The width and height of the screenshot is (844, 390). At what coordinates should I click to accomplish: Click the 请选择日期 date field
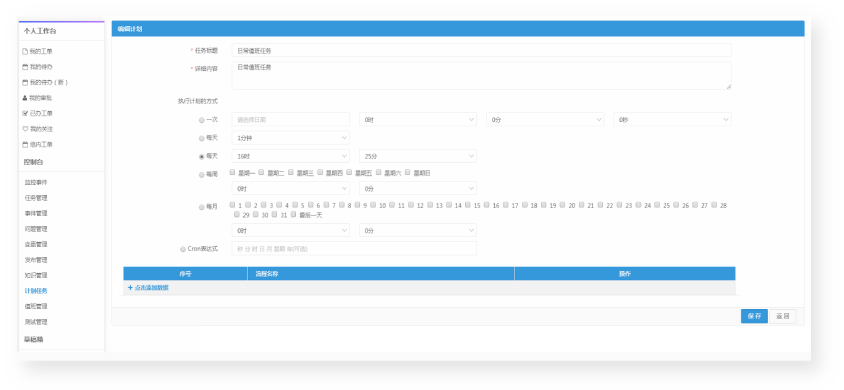pyautogui.click(x=291, y=119)
